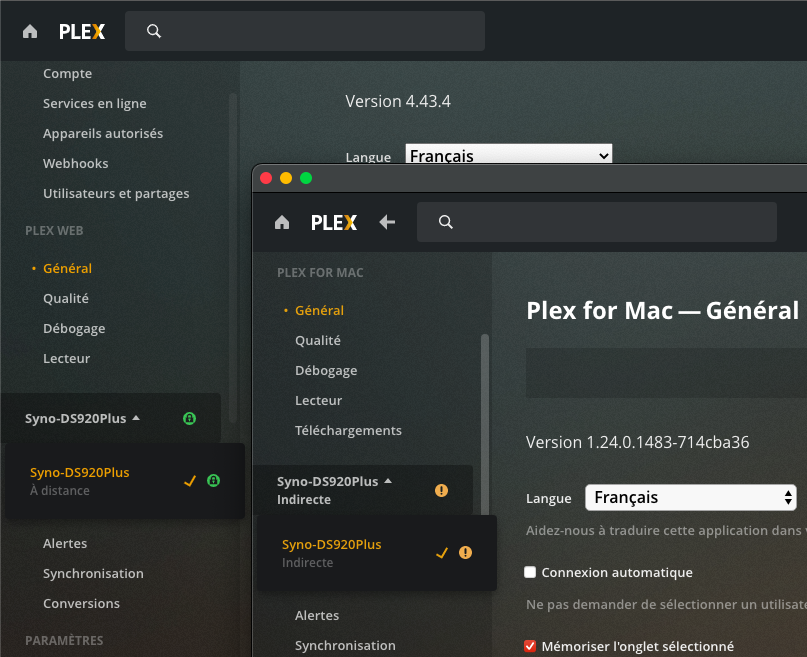Click the green lock icon beside Syno-DS920Plus header
Viewport: 807px width, 657px height.
[189, 418]
